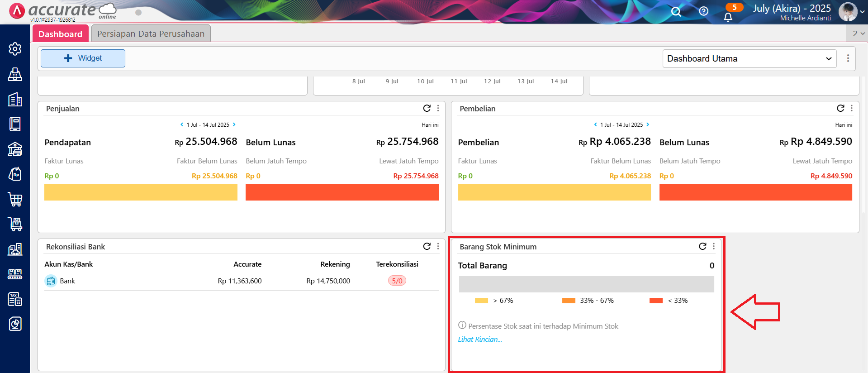
Task: Refresh the Penjualan widget
Action: click(x=427, y=108)
